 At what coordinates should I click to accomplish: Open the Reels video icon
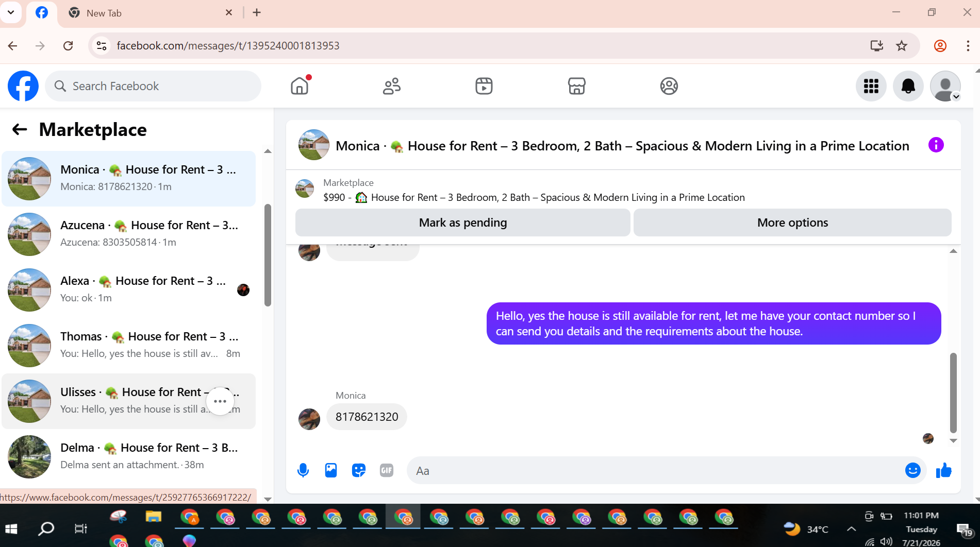tap(484, 86)
